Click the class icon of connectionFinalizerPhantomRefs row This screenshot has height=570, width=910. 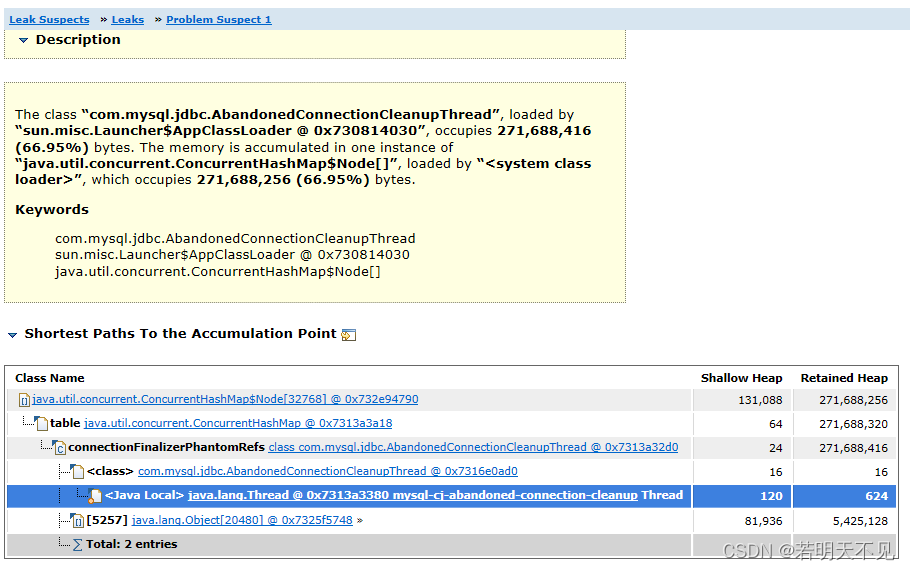(59, 448)
